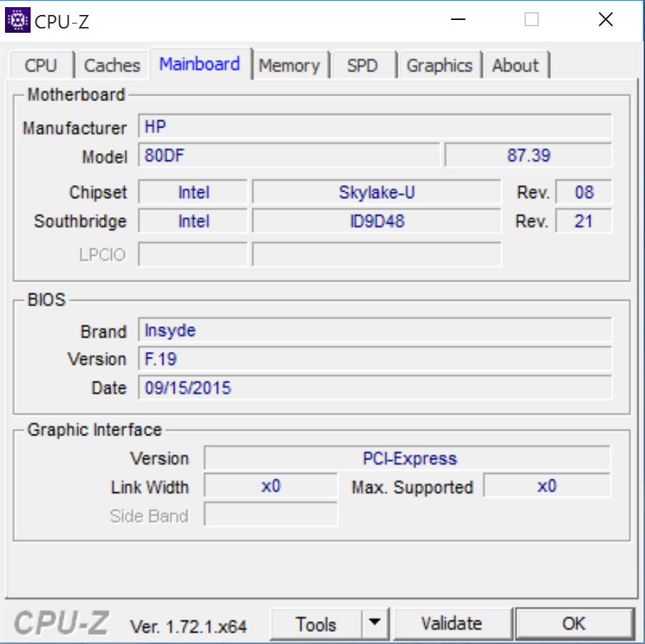Select the Southbridge Rev. value 21
Screen dimensions: 645x644
click(584, 221)
